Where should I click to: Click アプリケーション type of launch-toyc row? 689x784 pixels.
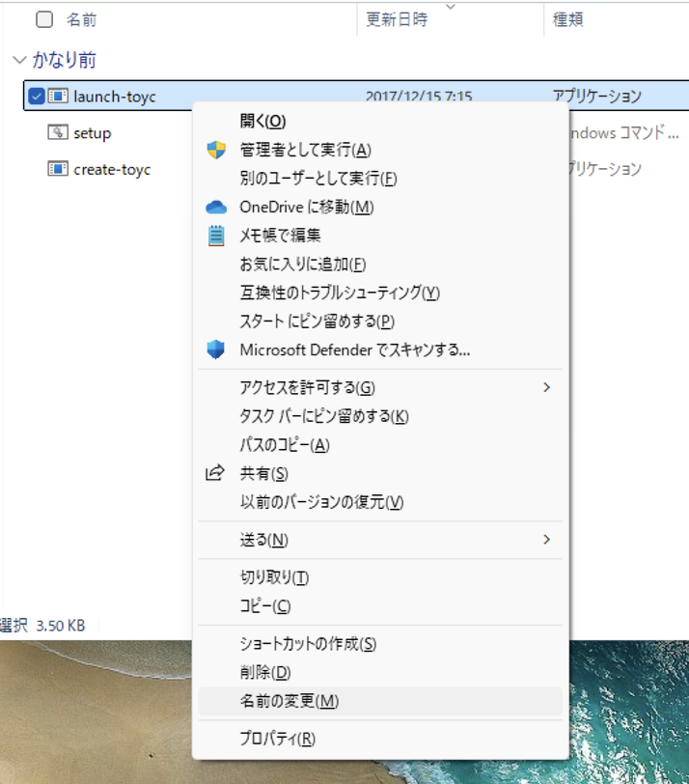click(x=597, y=96)
